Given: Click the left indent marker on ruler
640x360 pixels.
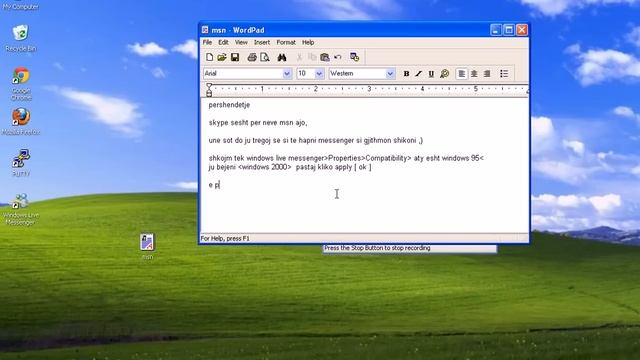Looking at the screenshot, I should (x=209, y=92).
